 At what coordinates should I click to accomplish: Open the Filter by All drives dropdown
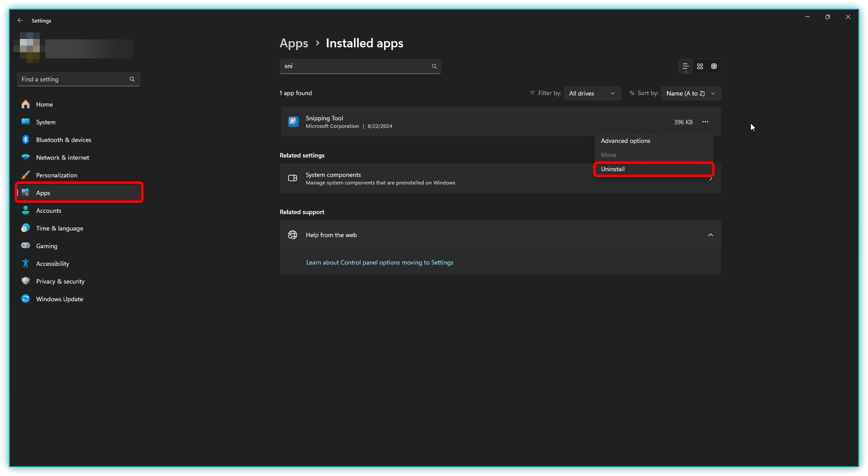point(592,93)
